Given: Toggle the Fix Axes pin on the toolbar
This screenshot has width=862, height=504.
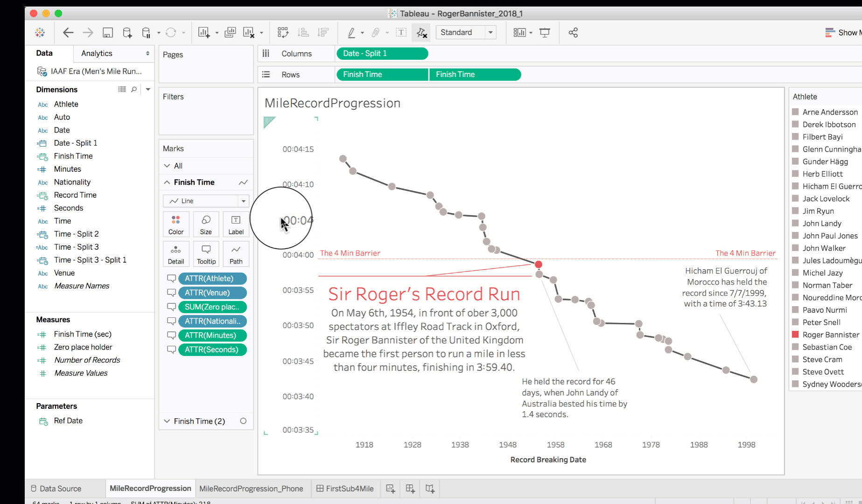Looking at the screenshot, I should 421,32.
